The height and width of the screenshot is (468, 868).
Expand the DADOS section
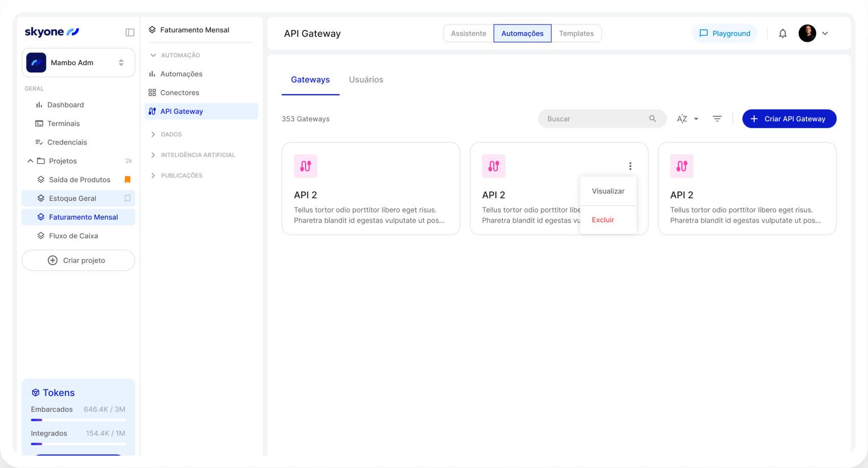[x=153, y=134]
